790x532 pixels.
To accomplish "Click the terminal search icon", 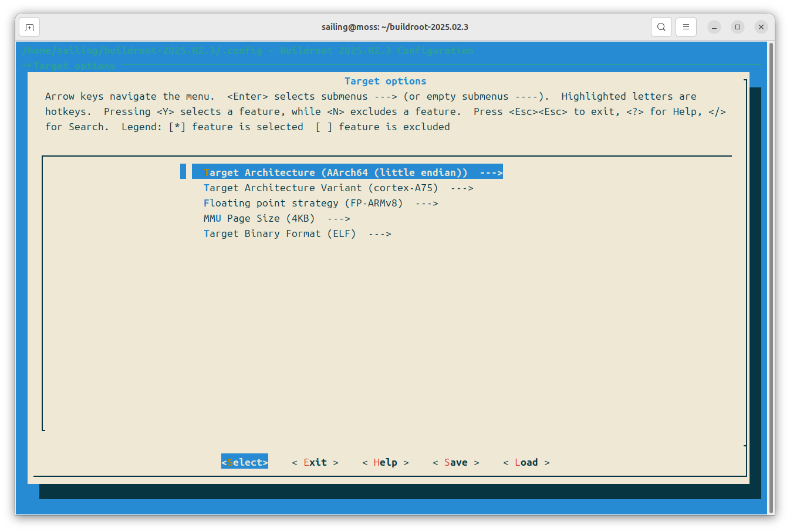I will (661, 27).
